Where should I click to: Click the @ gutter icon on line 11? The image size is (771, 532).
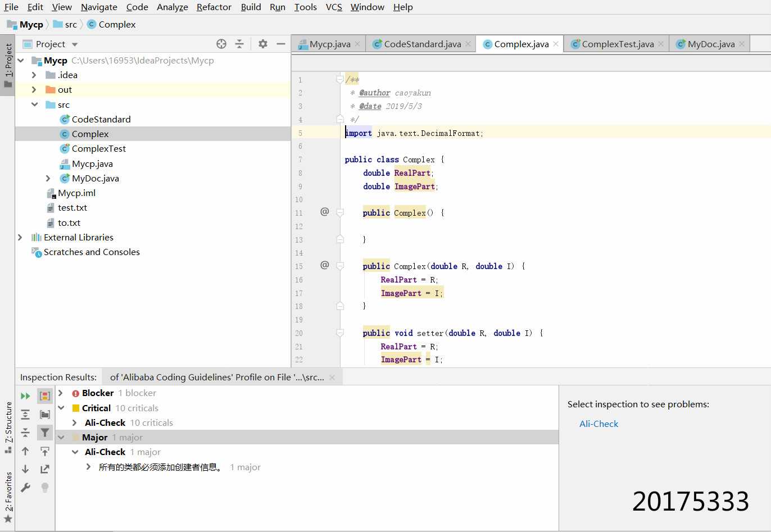pyautogui.click(x=324, y=212)
